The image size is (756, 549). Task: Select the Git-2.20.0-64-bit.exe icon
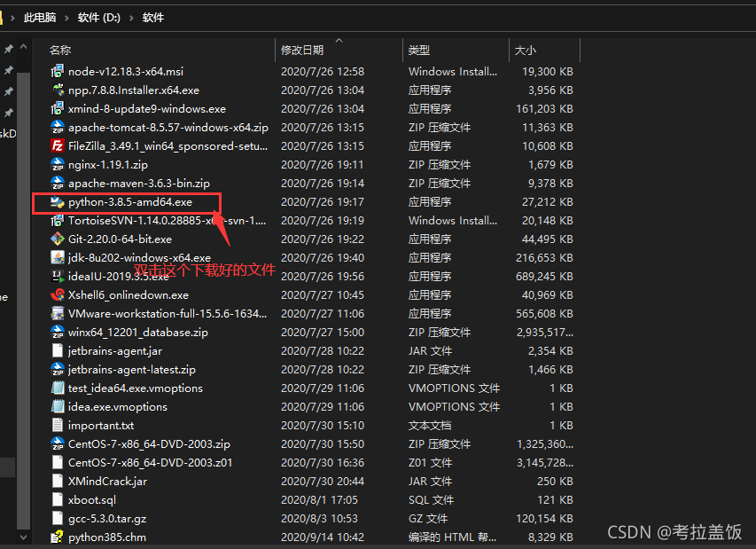coord(58,239)
